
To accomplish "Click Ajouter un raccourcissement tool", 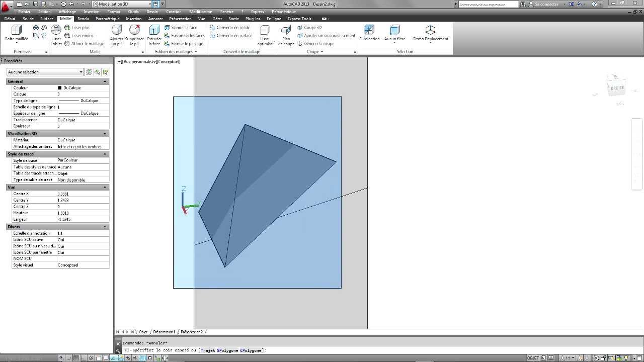I will 326,36.
